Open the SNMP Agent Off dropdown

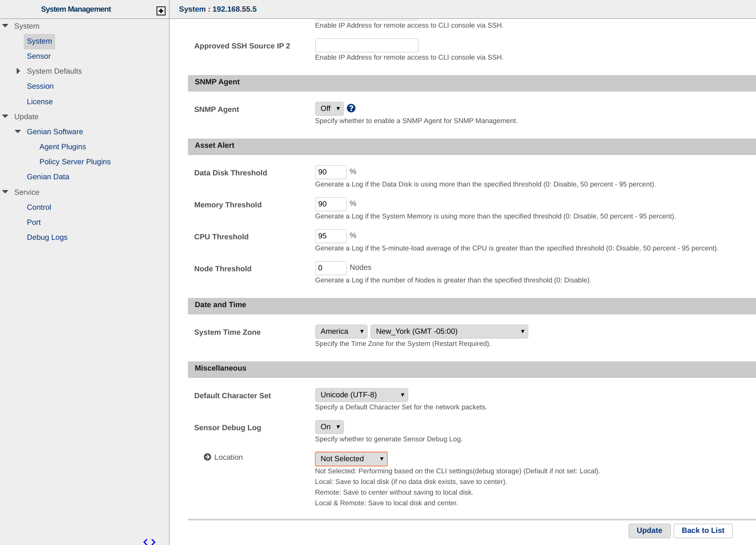click(x=329, y=109)
